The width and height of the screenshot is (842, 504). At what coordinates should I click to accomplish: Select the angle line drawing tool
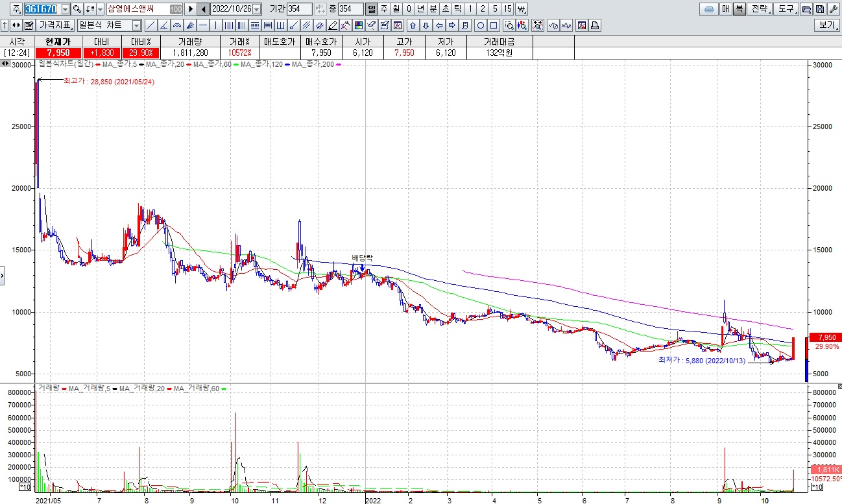tap(163, 25)
